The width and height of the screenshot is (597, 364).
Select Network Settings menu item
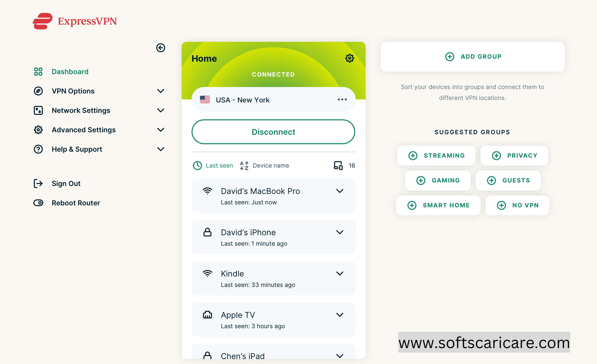click(81, 110)
